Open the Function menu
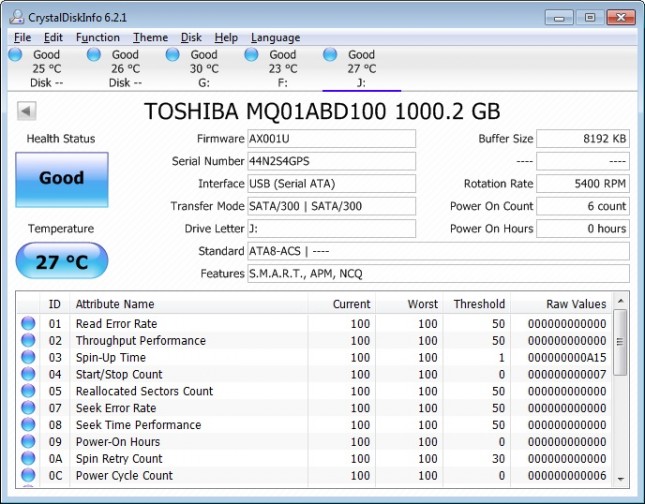The width and height of the screenshot is (645, 504). [x=97, y=37]
